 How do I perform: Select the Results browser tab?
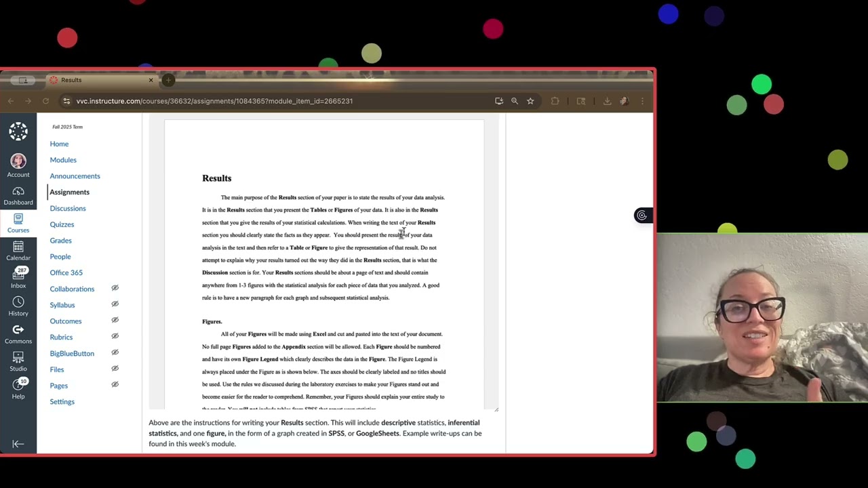point(102,80)
